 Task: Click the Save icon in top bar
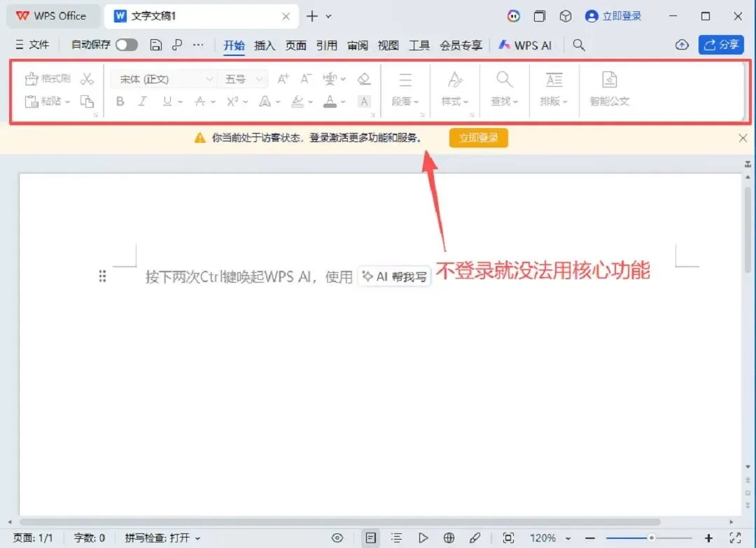click(x=155, y=45)
